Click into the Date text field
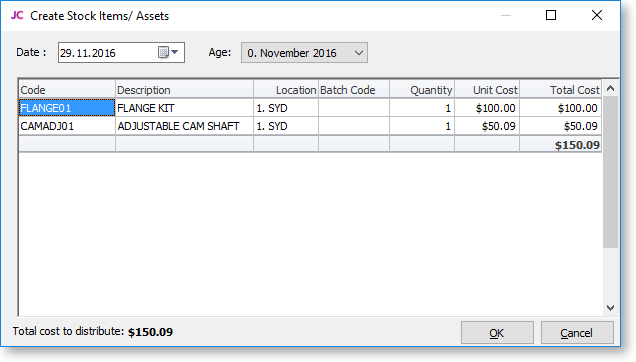 pyautogui.click(x=107, y=53)
